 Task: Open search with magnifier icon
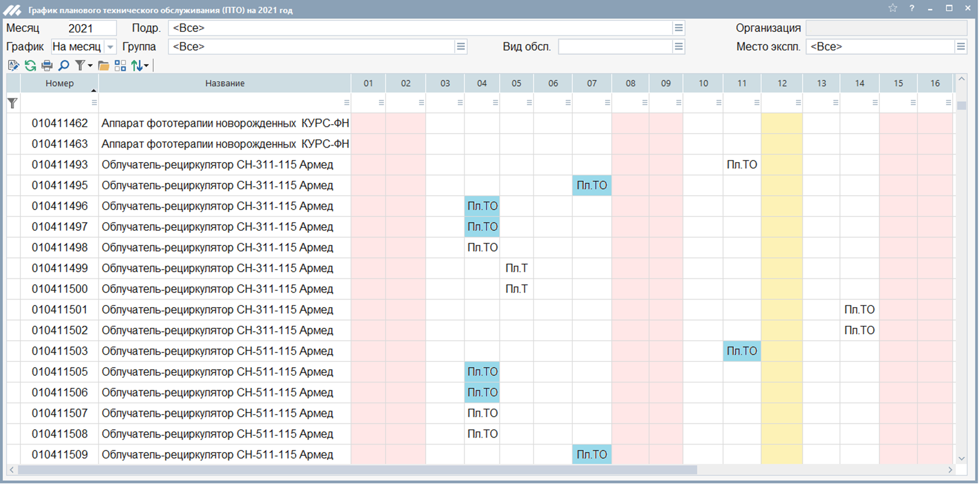pos(63,66)
